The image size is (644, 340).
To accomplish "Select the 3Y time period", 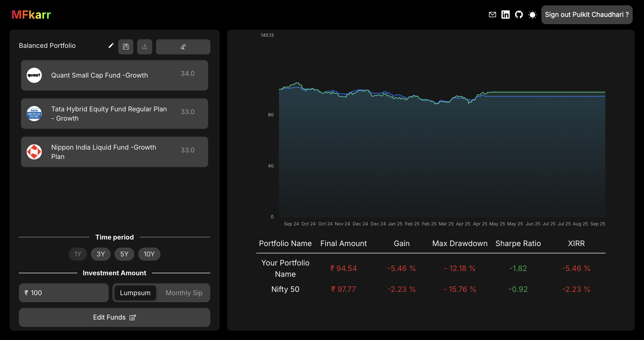I will (x=101, y=254).
